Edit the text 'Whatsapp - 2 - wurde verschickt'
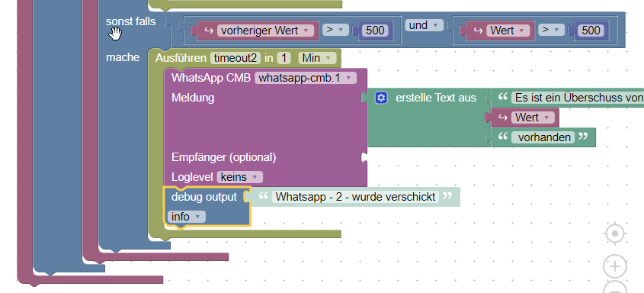The height and width of the screenshot is (293, 644). [x=355, y=197]
